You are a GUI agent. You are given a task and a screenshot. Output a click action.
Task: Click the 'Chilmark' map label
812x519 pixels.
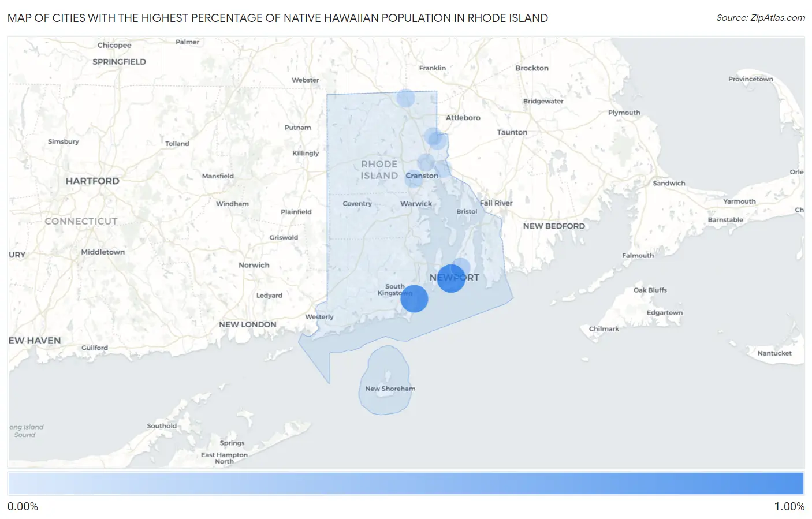click(x=604, y=329)
